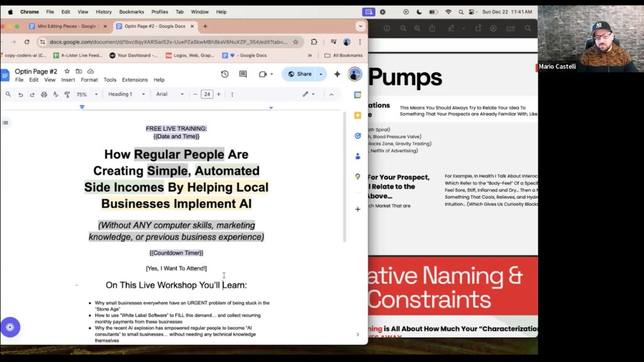
Task: Open Wi-Fi menu in macOS menu bar
Action: (x=448, y=12)
